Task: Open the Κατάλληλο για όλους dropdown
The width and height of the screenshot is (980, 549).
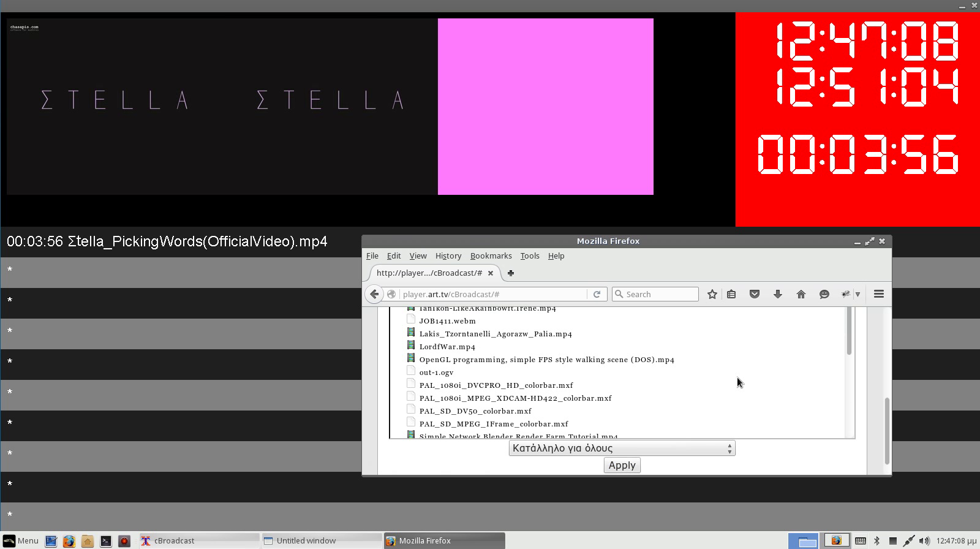Action: click(622, 449)
